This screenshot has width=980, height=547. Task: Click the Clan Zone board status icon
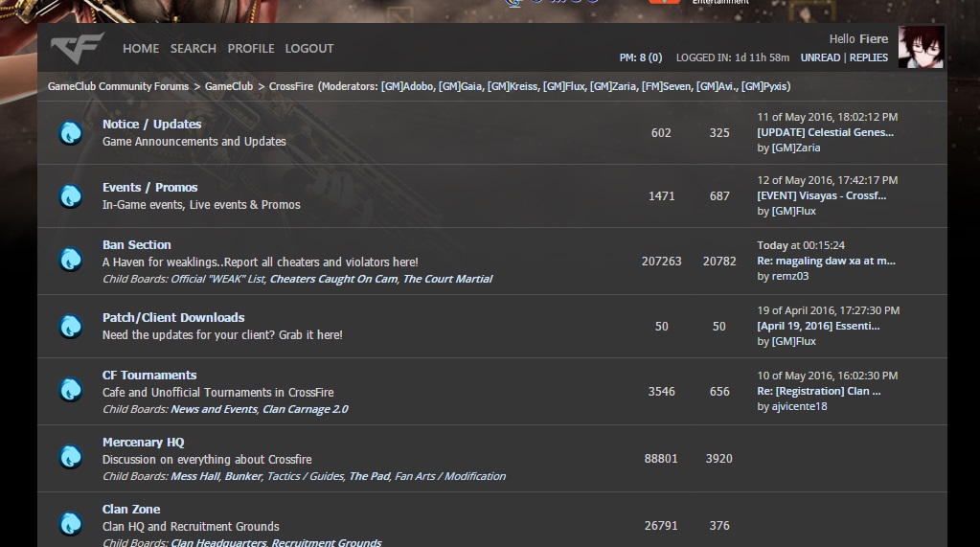pyautogui.click(x=71, y=524)
